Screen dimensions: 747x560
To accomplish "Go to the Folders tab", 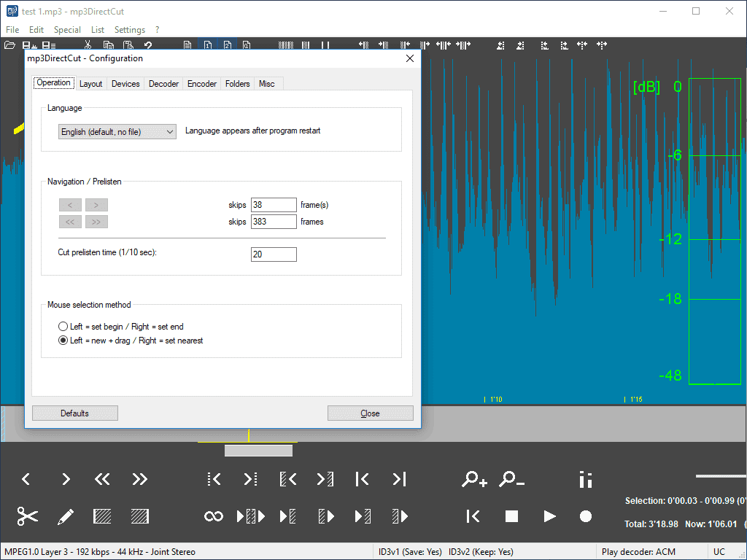I will 237,84.
